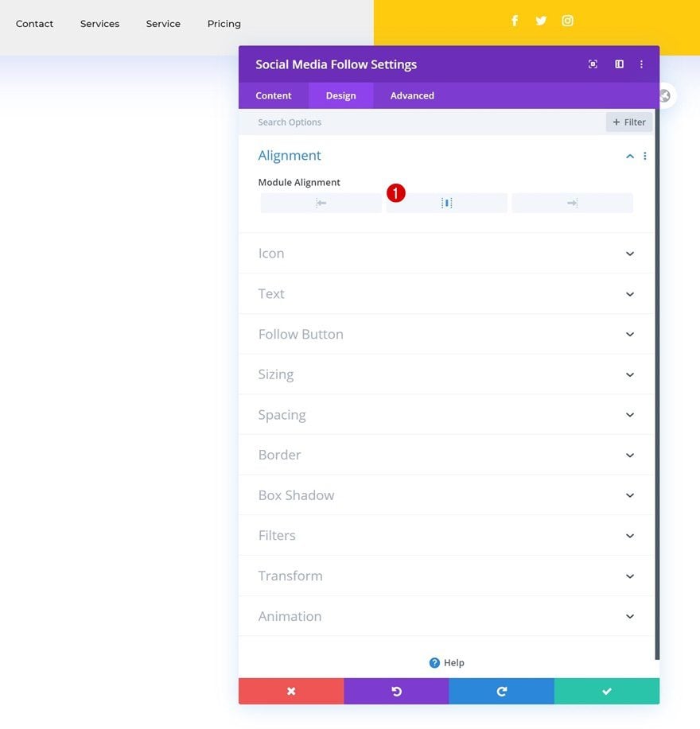This screenshot has width=700, height=729.
Task: Save changes with green checkmark button
Action: 606,692
